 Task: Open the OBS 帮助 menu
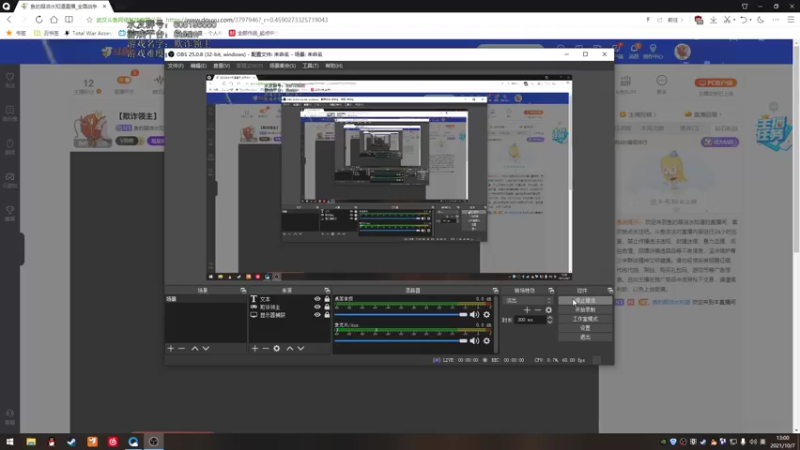(334, 66)
